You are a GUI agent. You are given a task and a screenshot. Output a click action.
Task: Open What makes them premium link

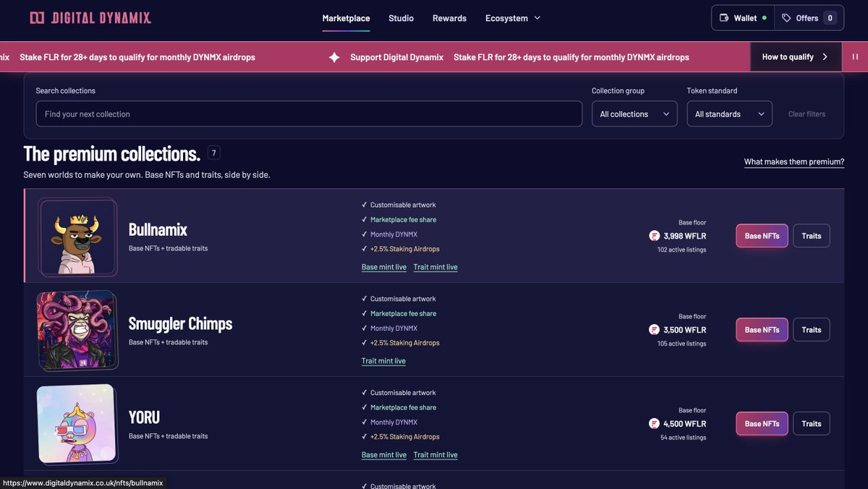click(794, 162)
